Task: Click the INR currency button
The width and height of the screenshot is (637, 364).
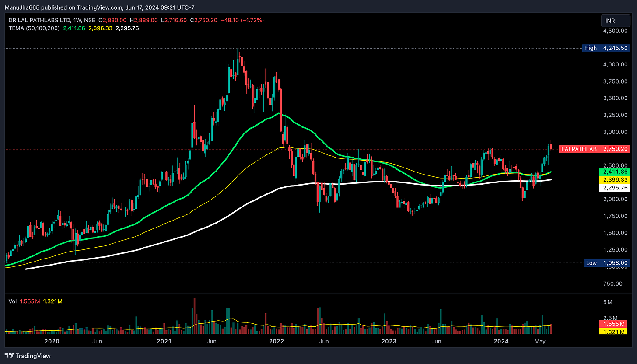Action: [x=616, y=21]
